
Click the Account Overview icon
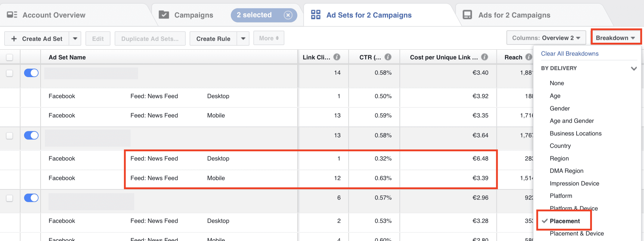click(12, 15)
